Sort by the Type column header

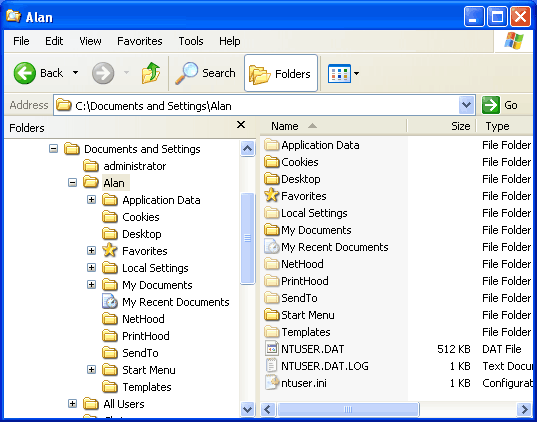click(505, 126)
